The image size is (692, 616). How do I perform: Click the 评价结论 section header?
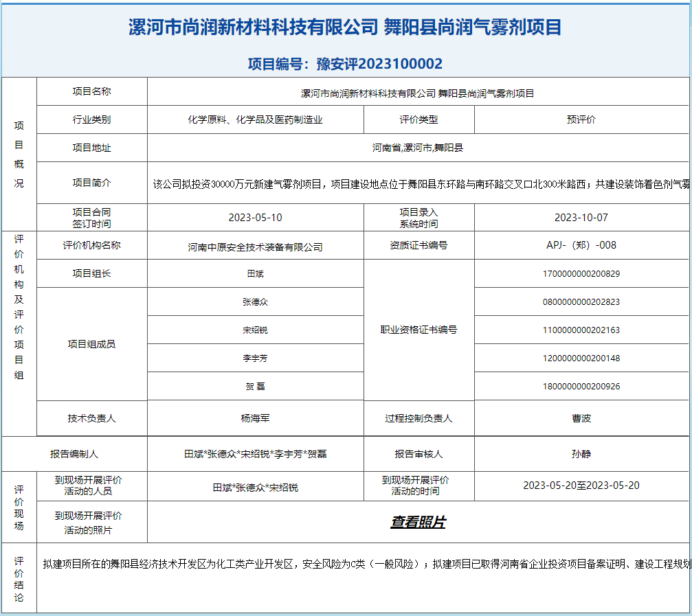pyautogui.click(x=19, y=579)
